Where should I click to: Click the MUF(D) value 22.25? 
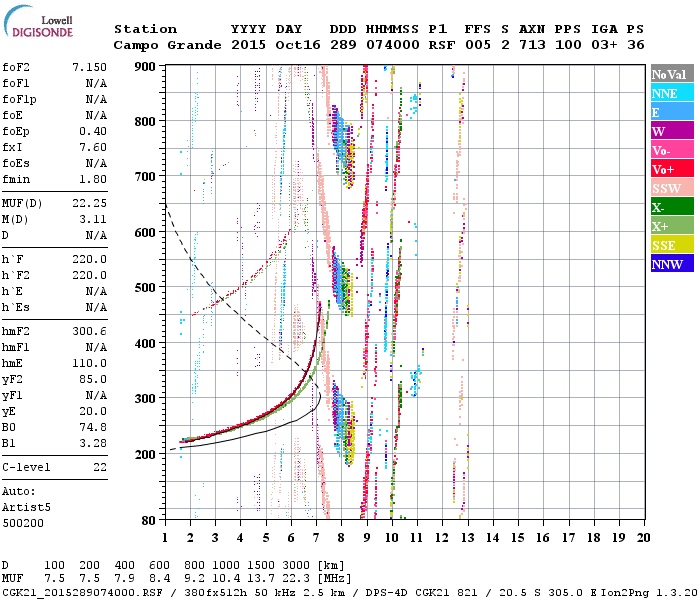tap(89, 204)
